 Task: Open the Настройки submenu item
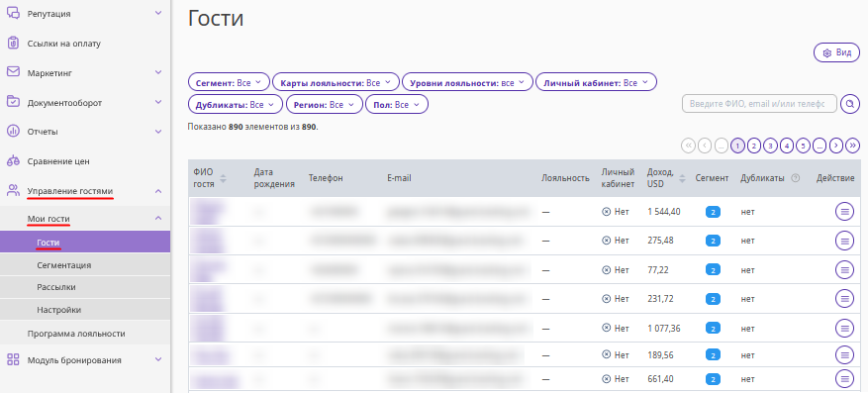[x=85, y=310]
